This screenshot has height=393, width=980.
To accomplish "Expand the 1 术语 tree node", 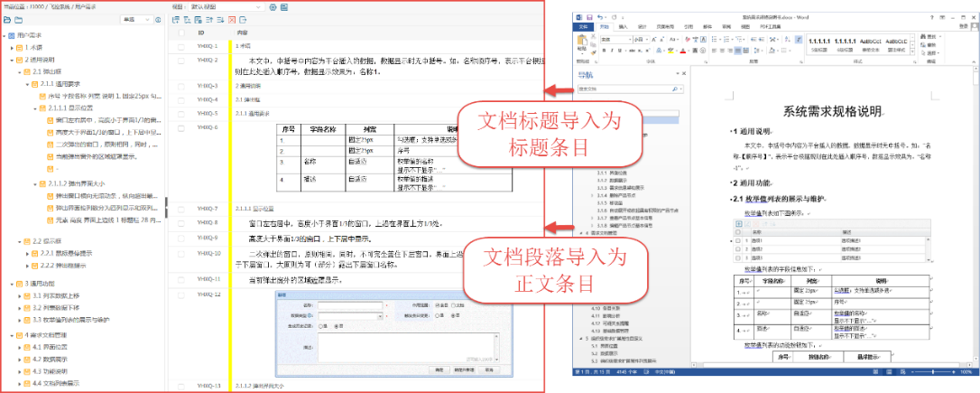I will (x=13, y=47).
